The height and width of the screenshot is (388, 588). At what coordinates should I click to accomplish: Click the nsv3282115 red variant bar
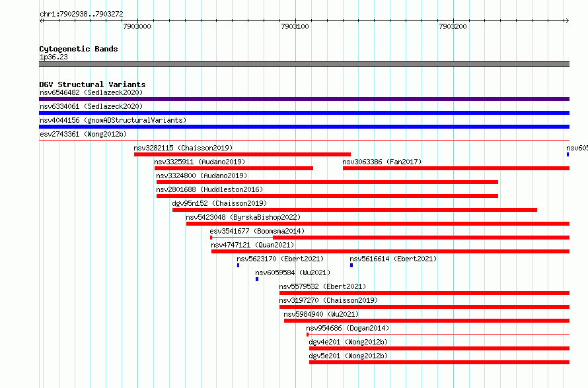click(x=242, y=154)
